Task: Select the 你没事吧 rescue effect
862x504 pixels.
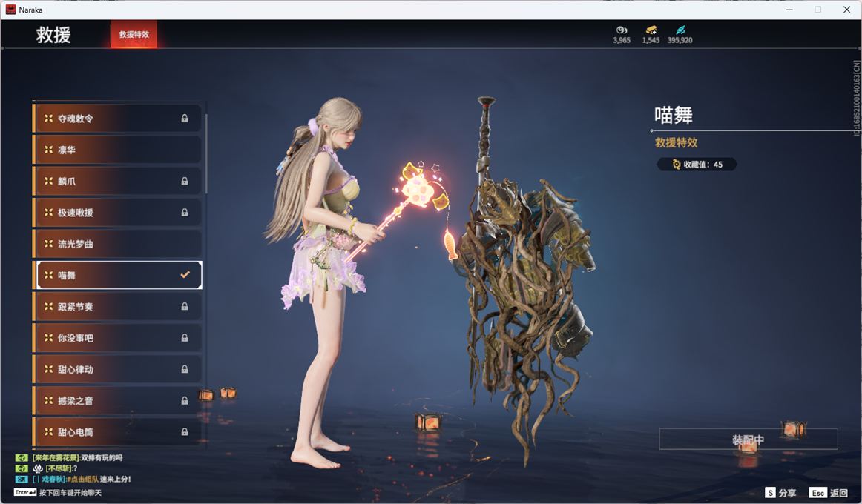Action: [118, 338]
